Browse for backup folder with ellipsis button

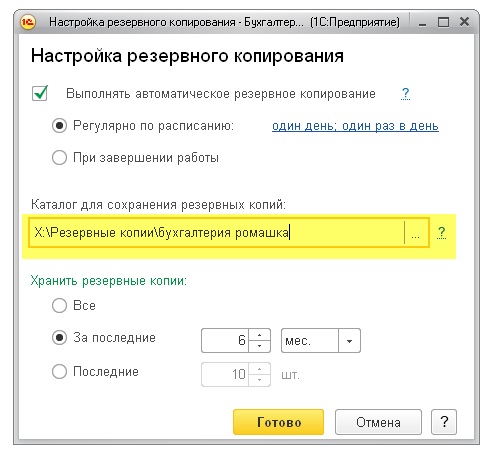pos(416,232)
